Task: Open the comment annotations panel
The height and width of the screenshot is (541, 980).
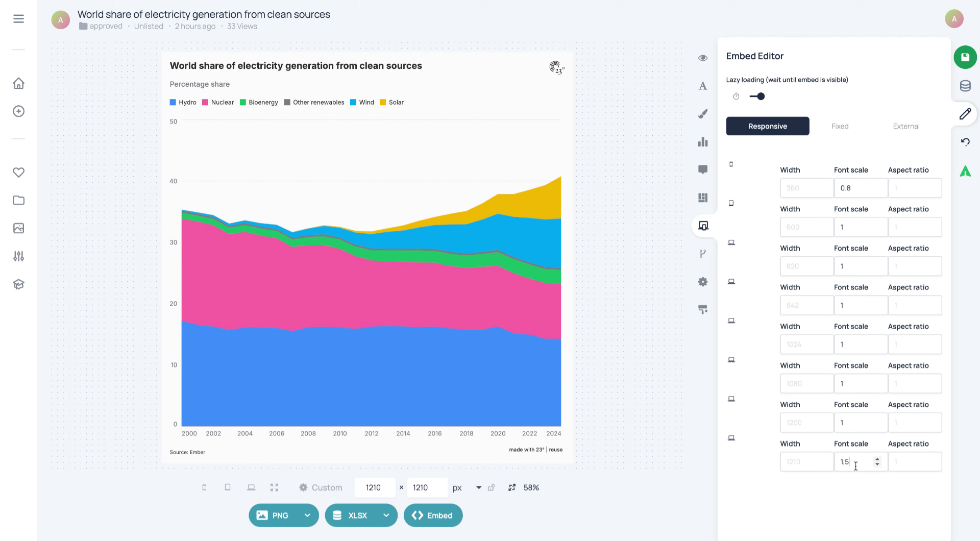Action: (703, 169)
